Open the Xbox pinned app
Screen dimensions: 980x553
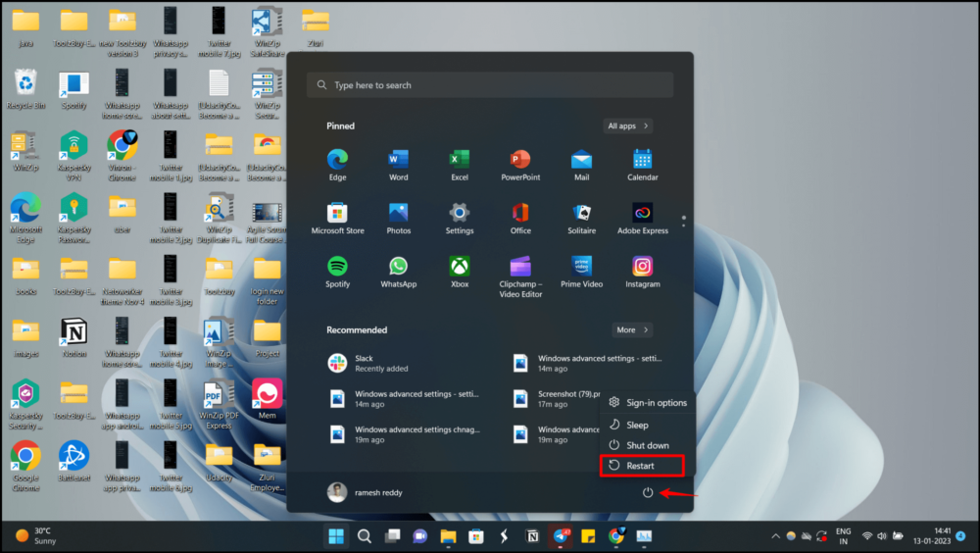460,272
